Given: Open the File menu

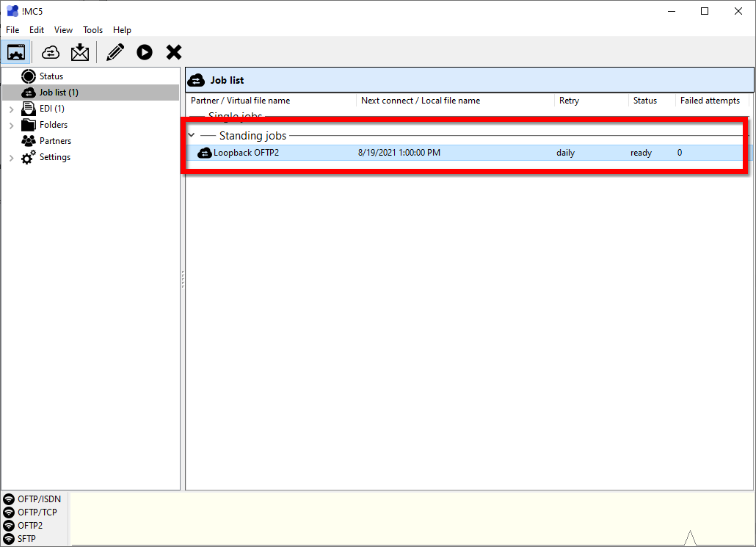Looking at the screenshot, I should [12, 30].
